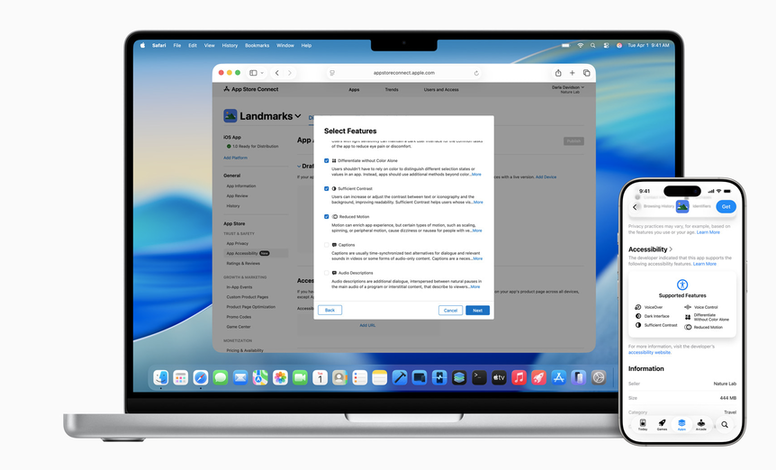The height and width of the screenshot is (470, 776).
Task: Click Cancel in Select Features dialog
Action: 450,310
